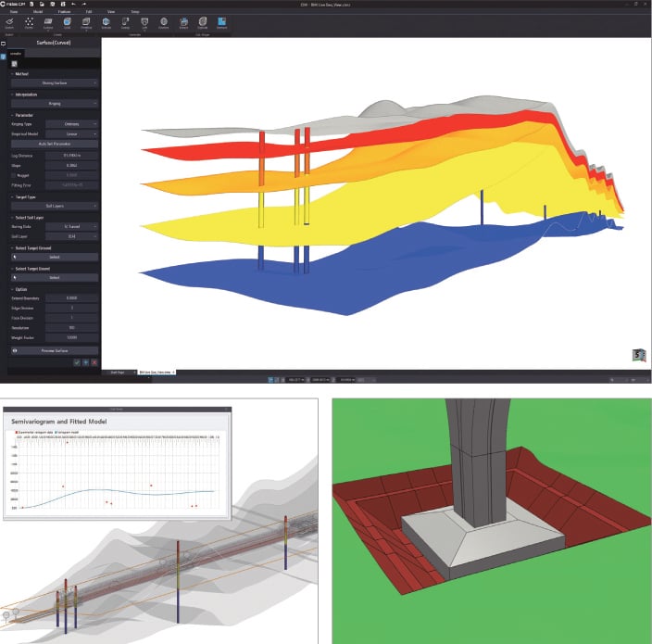Click the Auto Set Parameter button

55,144
